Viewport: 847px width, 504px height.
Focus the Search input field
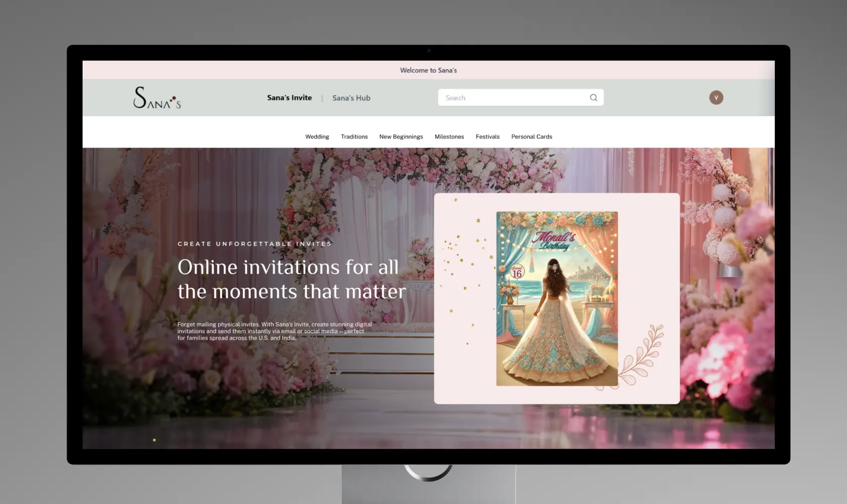click(514, 98)
